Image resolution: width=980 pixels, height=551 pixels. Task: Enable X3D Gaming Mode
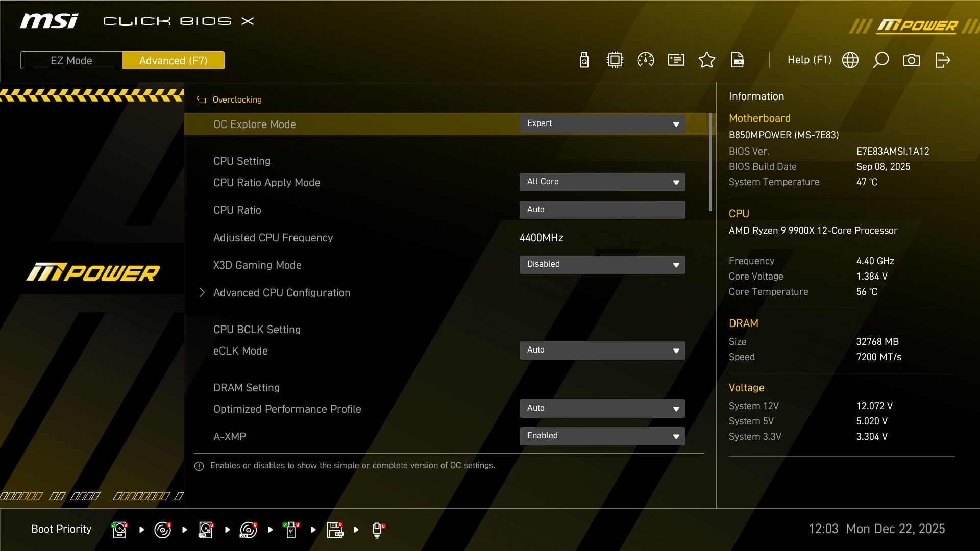click(x=602, y=264)
